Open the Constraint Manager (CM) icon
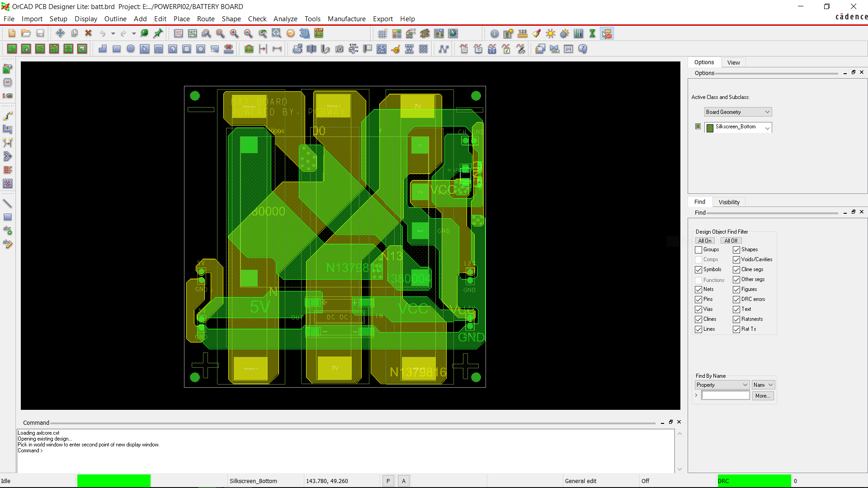This screenshot has height=488, width=868. [x=439, y=33]
